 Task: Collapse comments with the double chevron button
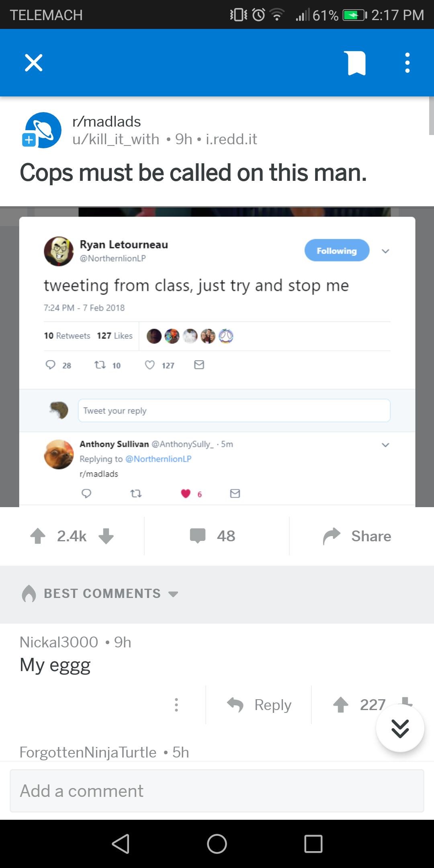coord(400,728)
